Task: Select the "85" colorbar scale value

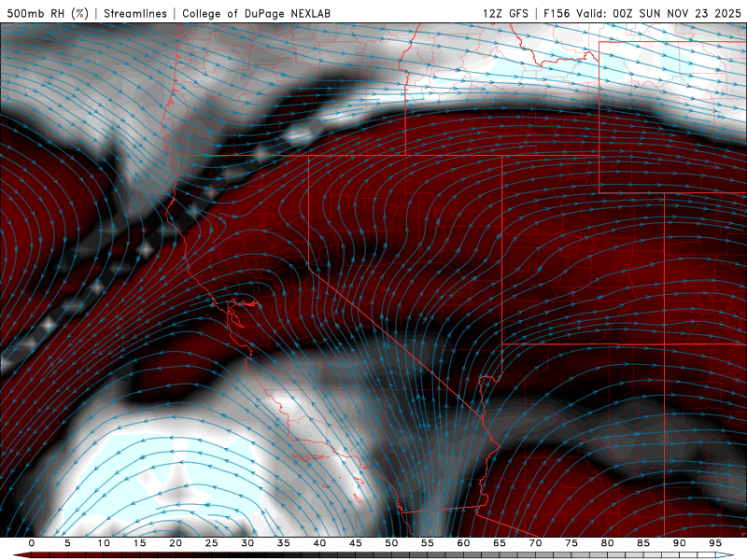Action: 643,543
